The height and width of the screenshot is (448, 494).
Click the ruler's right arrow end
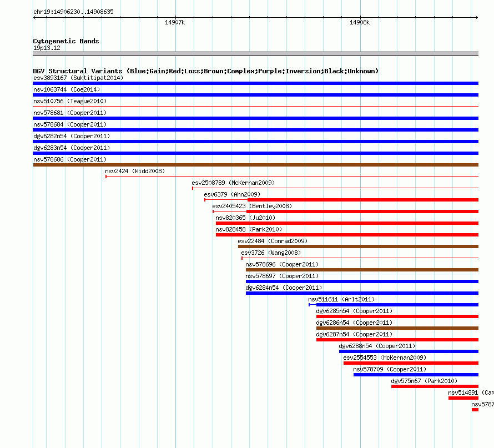476,17
